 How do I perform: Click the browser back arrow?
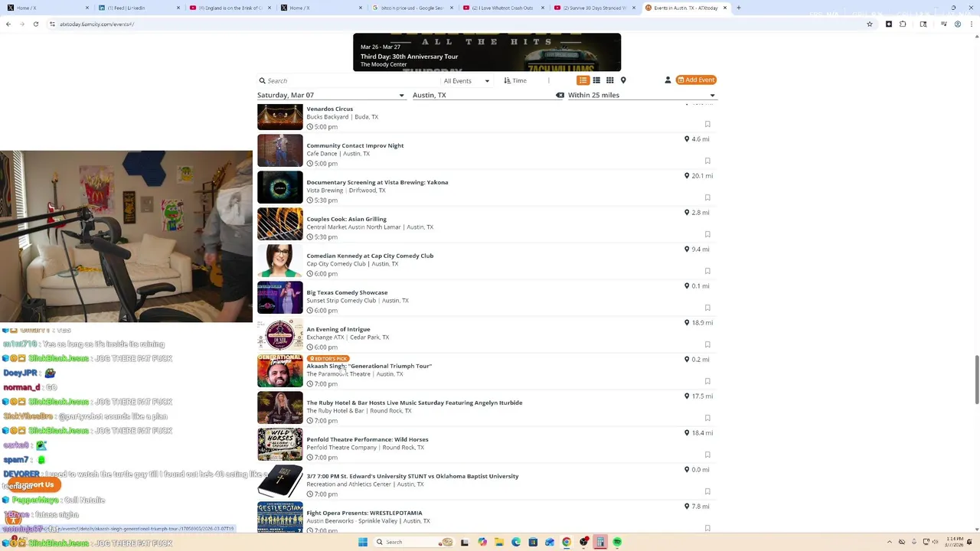pyautogui.click(x=8, y=24)
